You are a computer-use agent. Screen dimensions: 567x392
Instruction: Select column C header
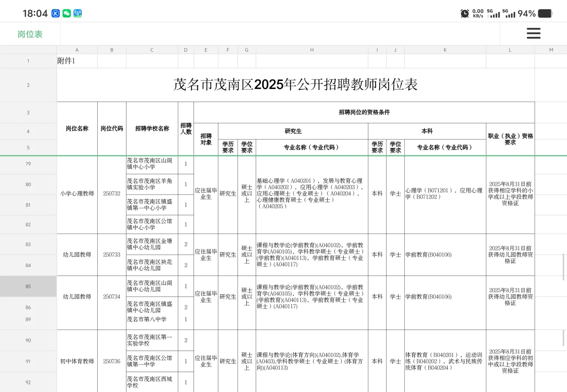pyautogui.click(x=152, y=50)
